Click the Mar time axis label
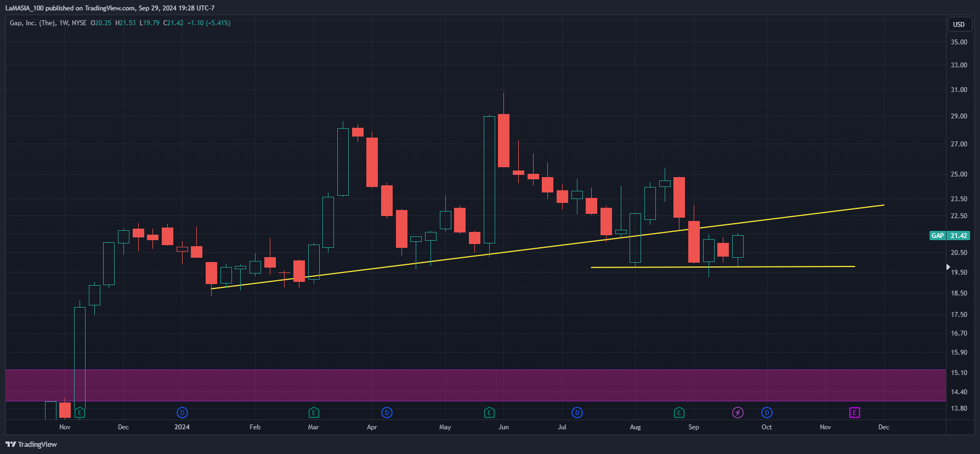Viewport: 980px width, 454px height. click(313, 427)
